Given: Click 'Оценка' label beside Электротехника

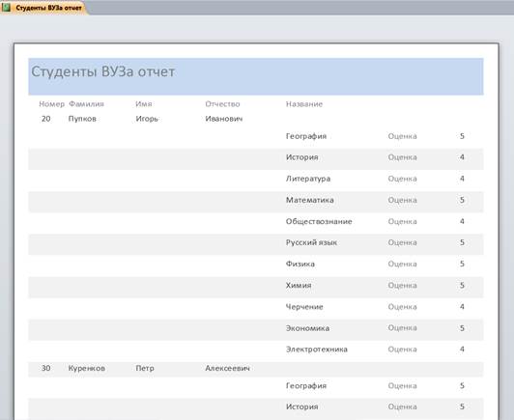Looking at the screenshot, I should (x=403, y=350).
